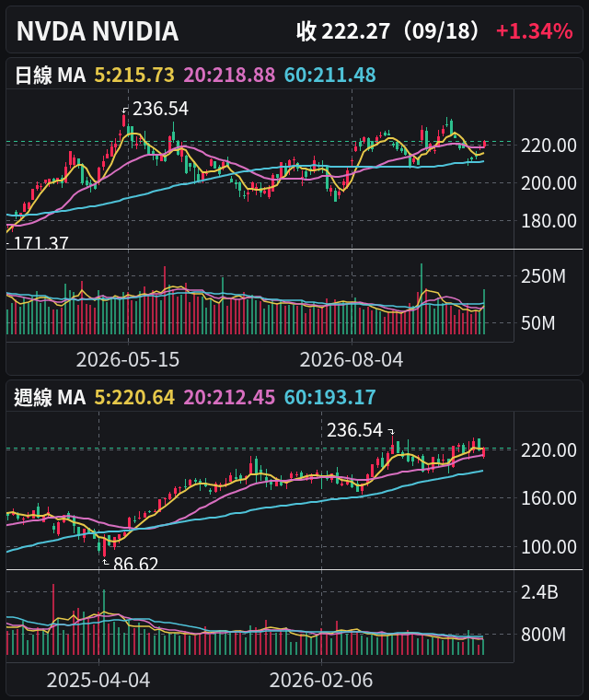Select the weekly MA 5:220.64 value

click(133, 397)
